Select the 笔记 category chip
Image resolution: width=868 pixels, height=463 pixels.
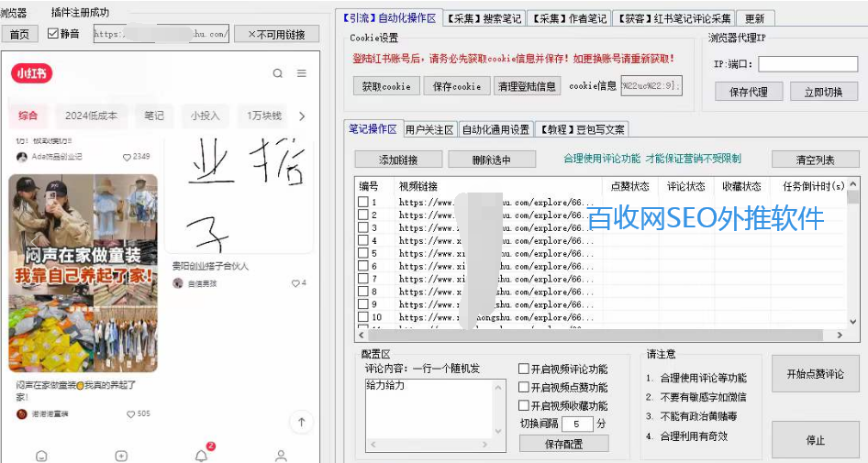154,116
